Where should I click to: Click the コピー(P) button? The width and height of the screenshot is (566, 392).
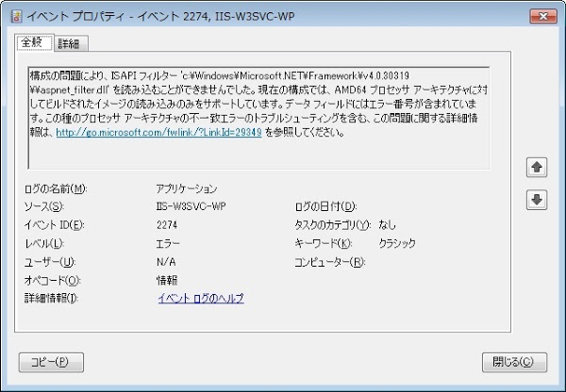[x=51, y=363]
